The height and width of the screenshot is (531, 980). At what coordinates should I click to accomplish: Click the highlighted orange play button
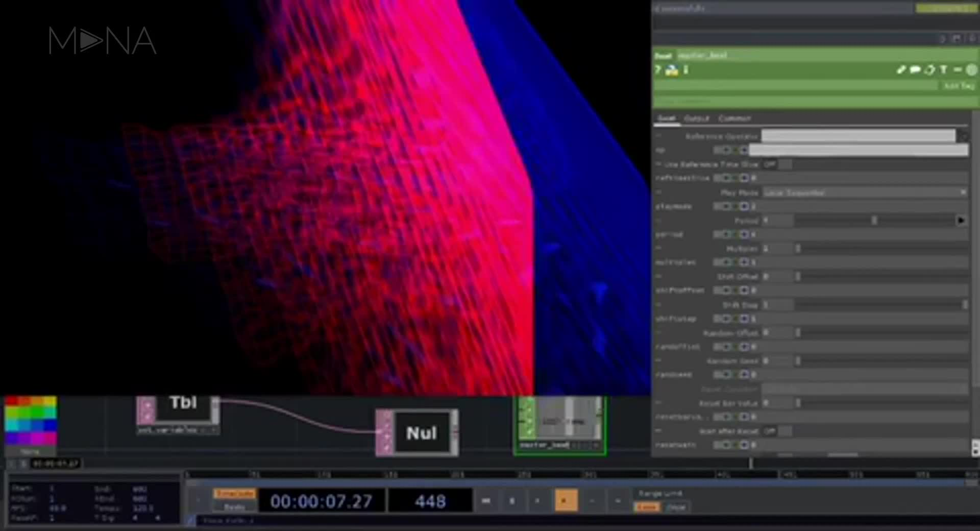point(566,501)
